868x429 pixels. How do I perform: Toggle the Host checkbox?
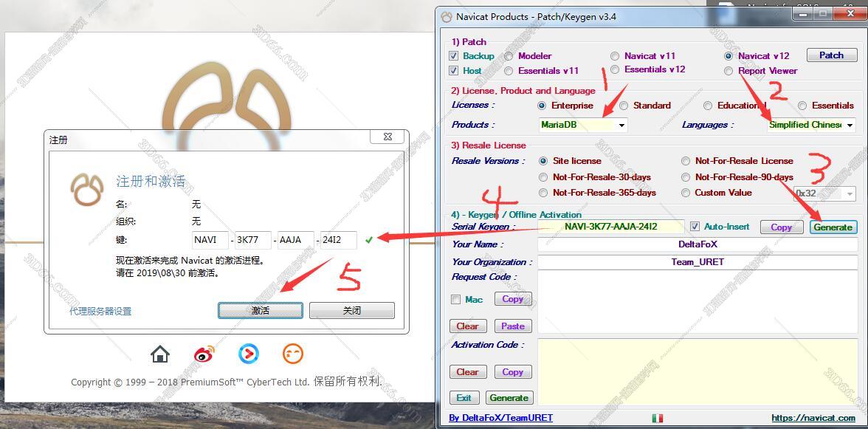click(454, 71)
